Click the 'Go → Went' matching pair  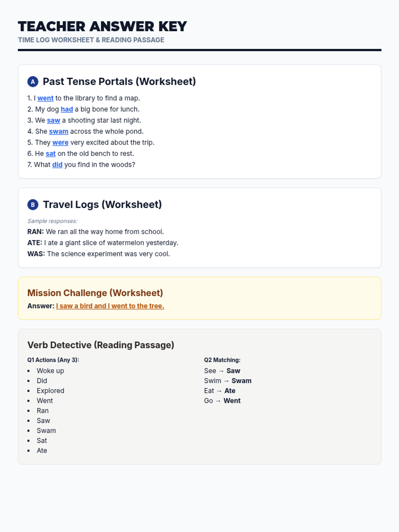[x=222, y=401]
